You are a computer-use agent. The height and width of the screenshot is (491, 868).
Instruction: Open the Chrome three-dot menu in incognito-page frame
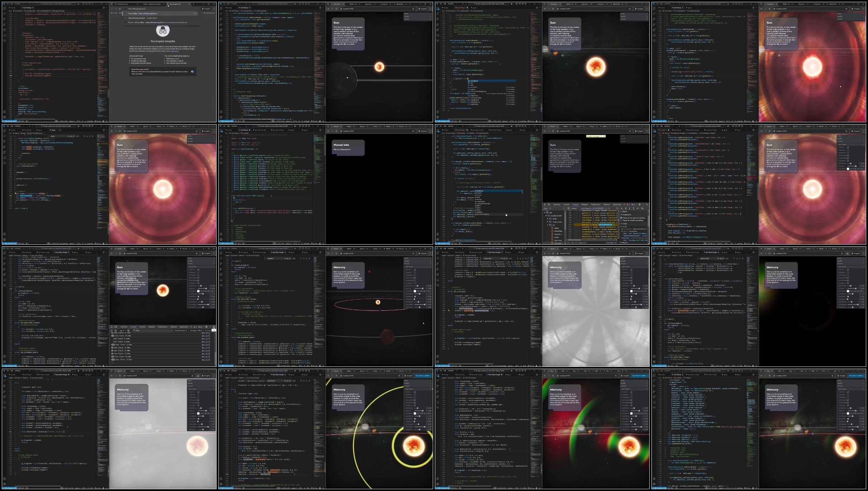(214, 9)
